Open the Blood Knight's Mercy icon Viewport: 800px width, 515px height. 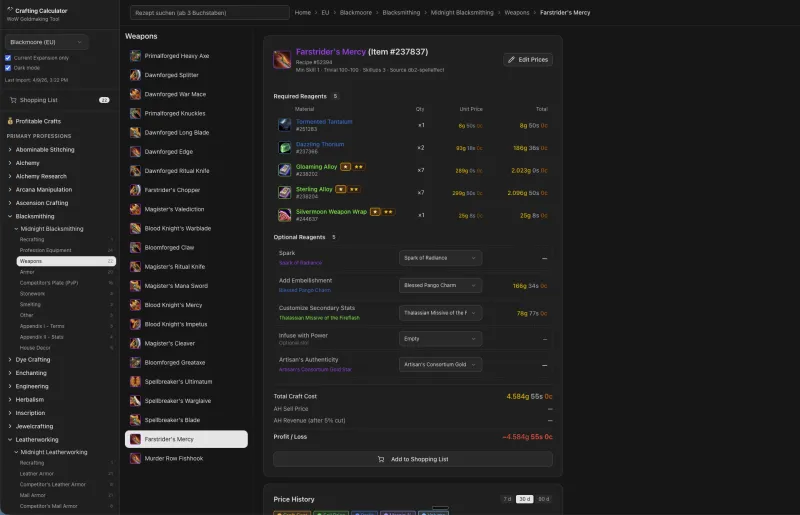(x=135, y=305)
